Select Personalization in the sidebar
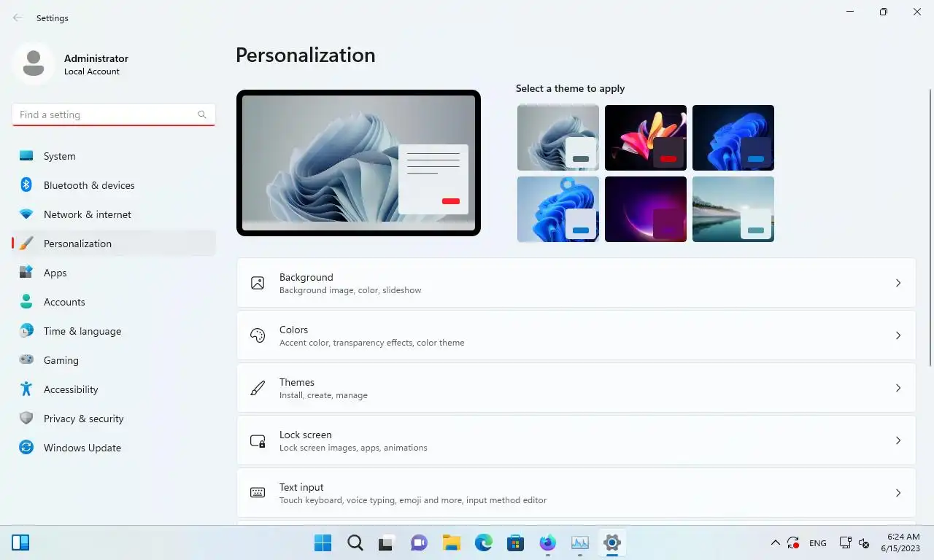This screenshot has height=560, width=934. 114,244
